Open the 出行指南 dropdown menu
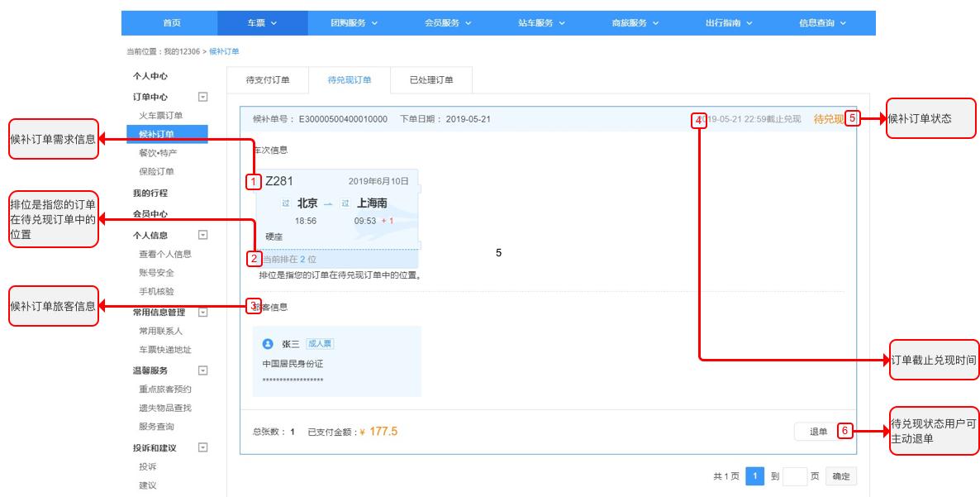980x497 pixels. [725, 23]
